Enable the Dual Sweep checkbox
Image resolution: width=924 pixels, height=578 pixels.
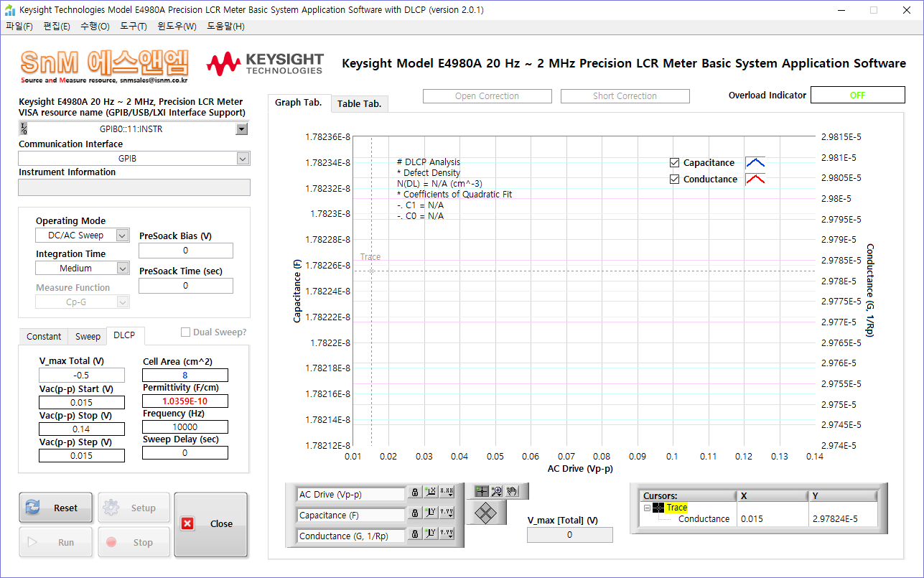tap(185, 332)
